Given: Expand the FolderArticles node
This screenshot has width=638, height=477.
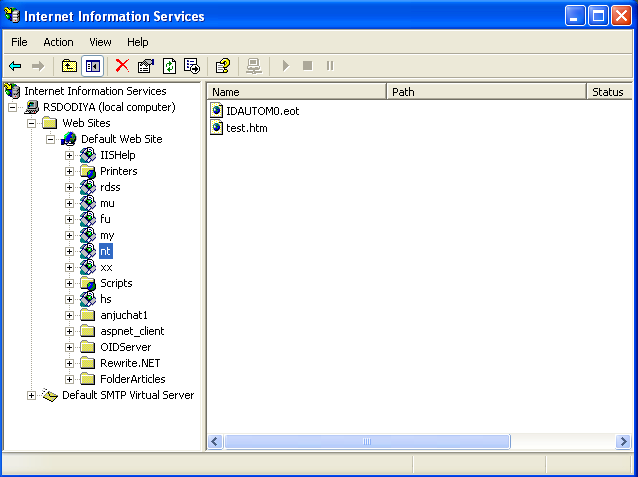Looking at the screenshot, I should click(69, 379).
